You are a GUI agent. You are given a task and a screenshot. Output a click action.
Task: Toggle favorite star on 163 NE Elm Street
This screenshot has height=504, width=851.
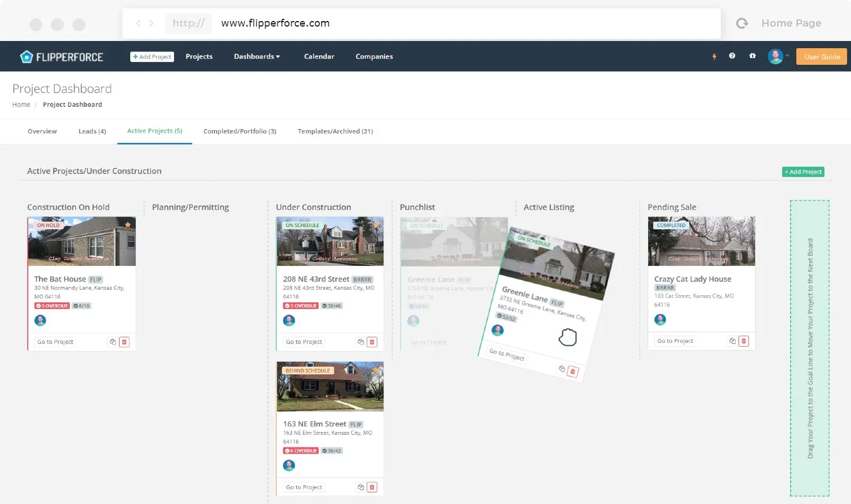(x=376, y=370)
